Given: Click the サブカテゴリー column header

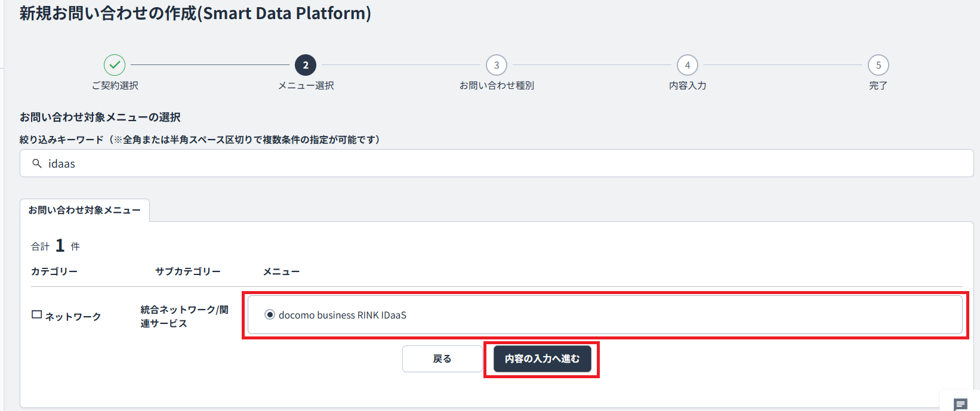Looking at the screenshot, I should click(188, 271).
